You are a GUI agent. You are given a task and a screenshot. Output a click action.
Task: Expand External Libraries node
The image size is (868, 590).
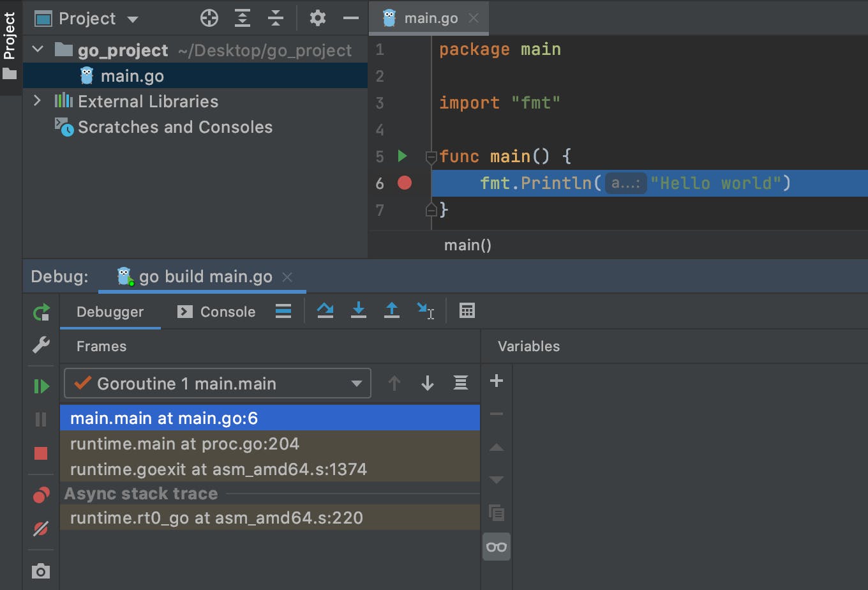click(x=37, y=101)
